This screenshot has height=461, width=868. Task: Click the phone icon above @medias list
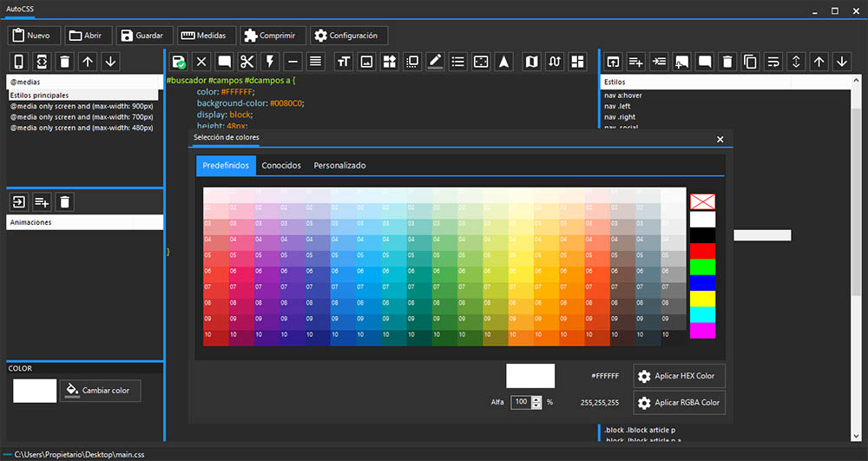(x=18, y=62)
